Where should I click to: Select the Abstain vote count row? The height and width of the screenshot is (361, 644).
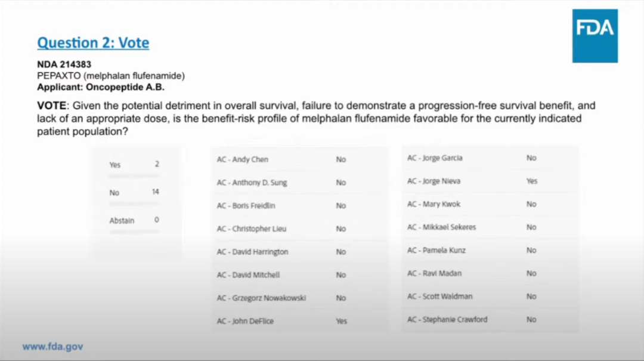[134, 220]
